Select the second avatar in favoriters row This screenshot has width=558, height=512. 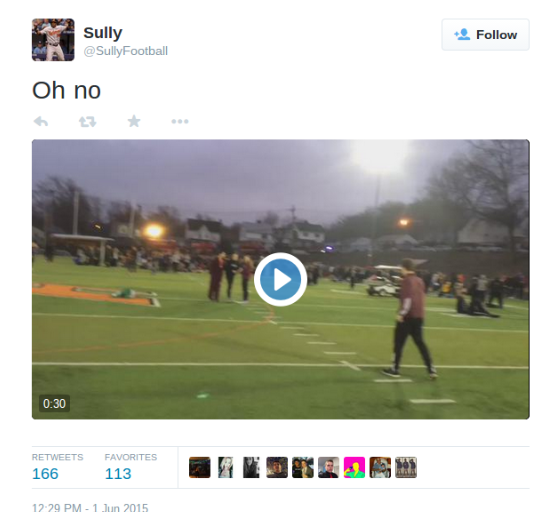(x=225, y=467)
